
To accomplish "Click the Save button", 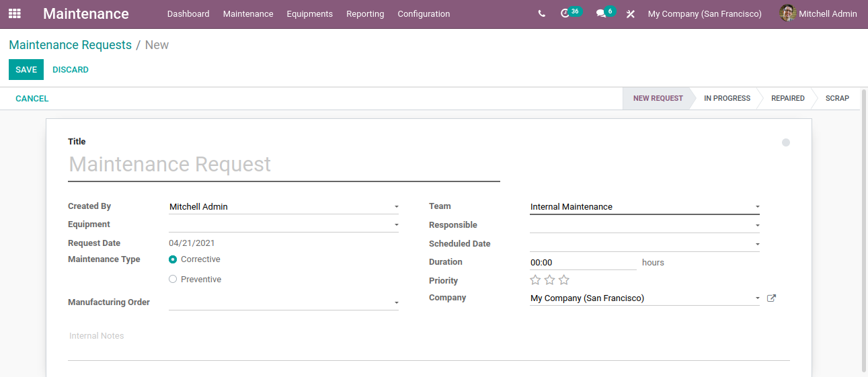I will coord(26,70).
